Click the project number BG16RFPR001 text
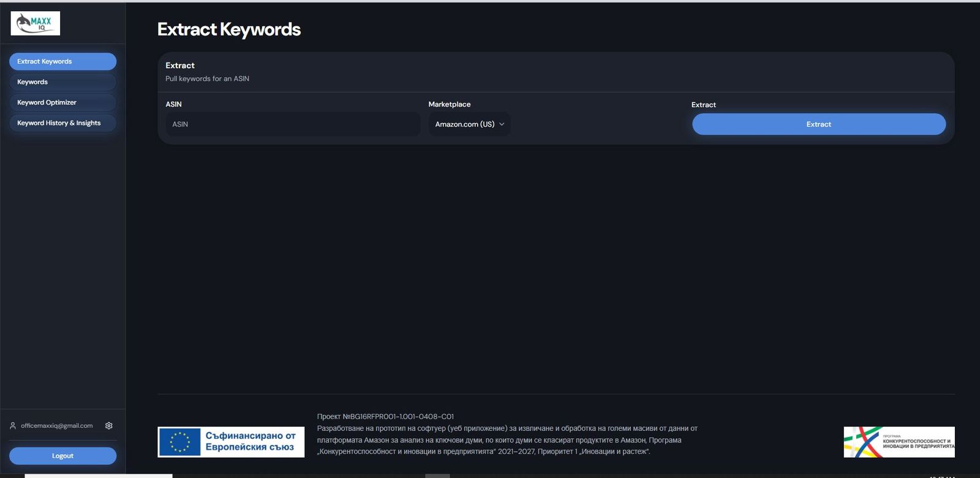This screenshot has width=980, height=478. coord(385,416)
